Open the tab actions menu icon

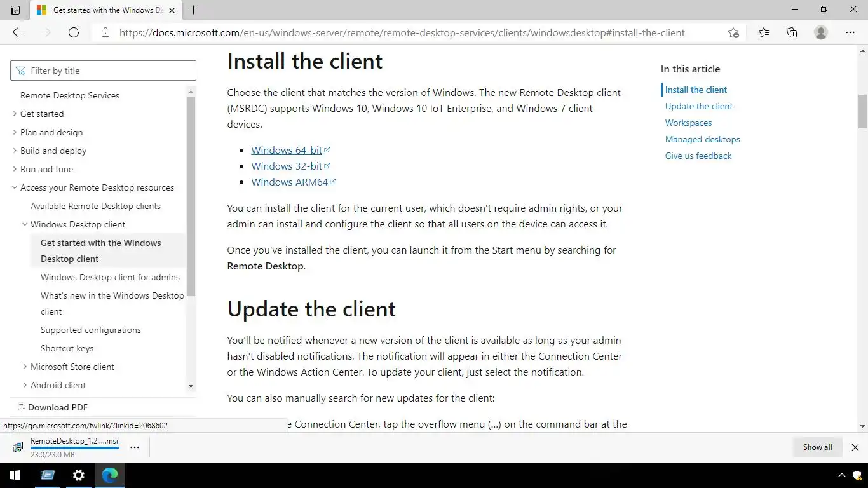[16, 10]
